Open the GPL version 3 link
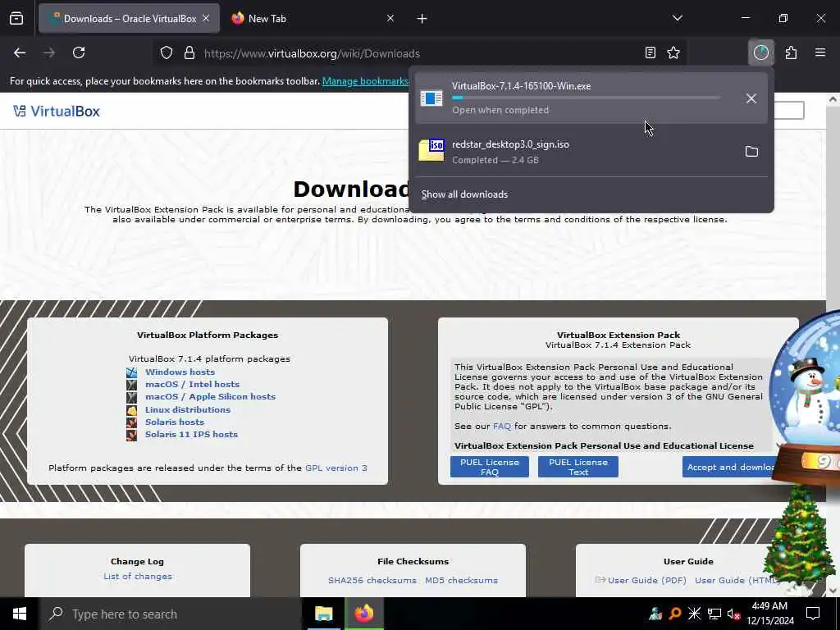 (336, 468)
